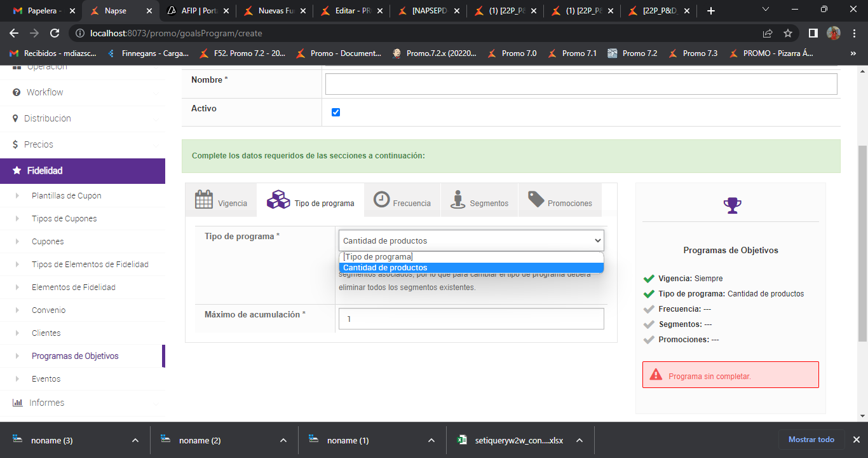This screenshot has width=868, height=458.
Task: Click the Vigencia calendar icon
Action: tap(203, 199)
